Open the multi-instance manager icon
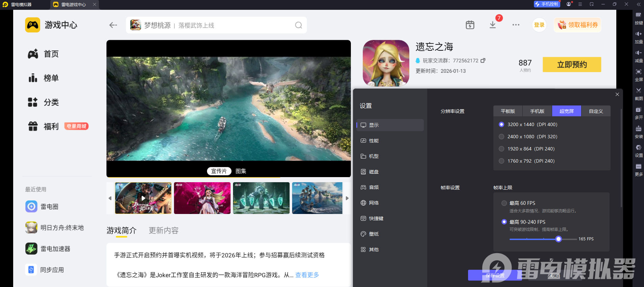644x287 pixels. click(x=638, y=110)
